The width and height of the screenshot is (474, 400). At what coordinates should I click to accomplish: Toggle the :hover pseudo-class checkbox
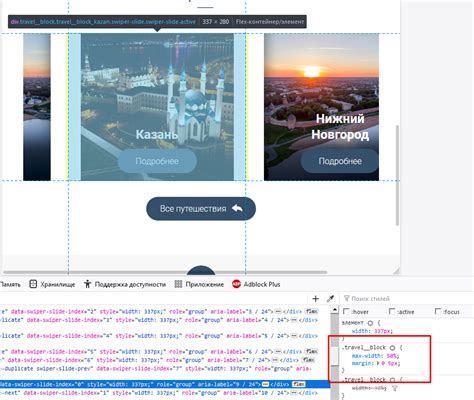pyautogui.click(x=346, y=312)
